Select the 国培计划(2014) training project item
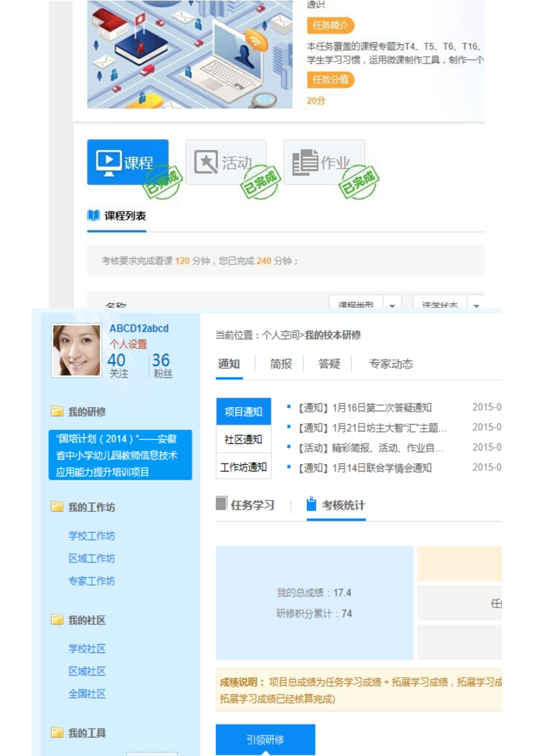 point(120,455)
